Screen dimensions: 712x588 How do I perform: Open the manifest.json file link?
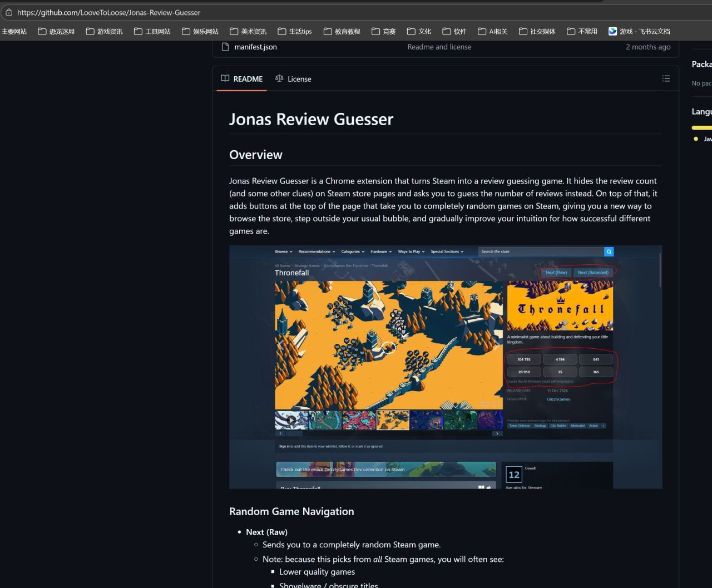point(255,47)
